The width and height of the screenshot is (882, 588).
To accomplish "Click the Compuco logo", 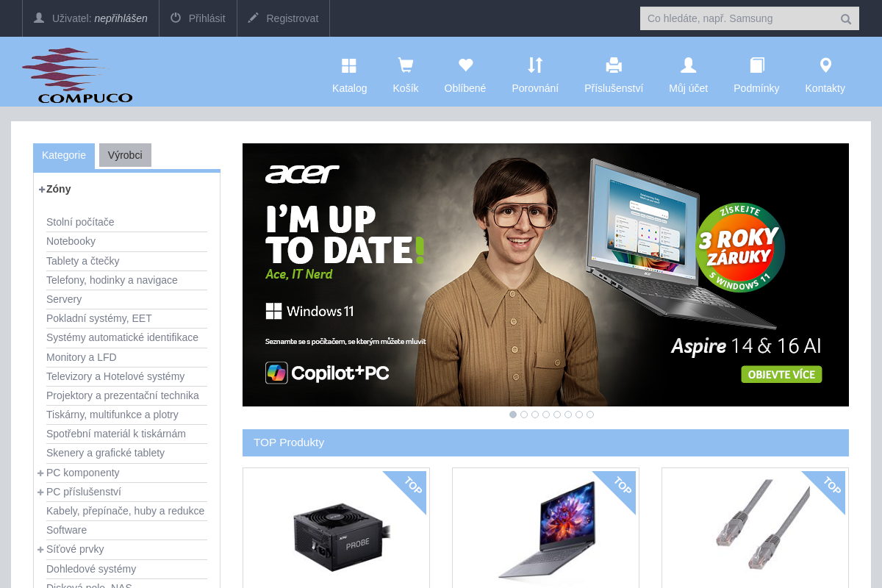I will [77, 75].
